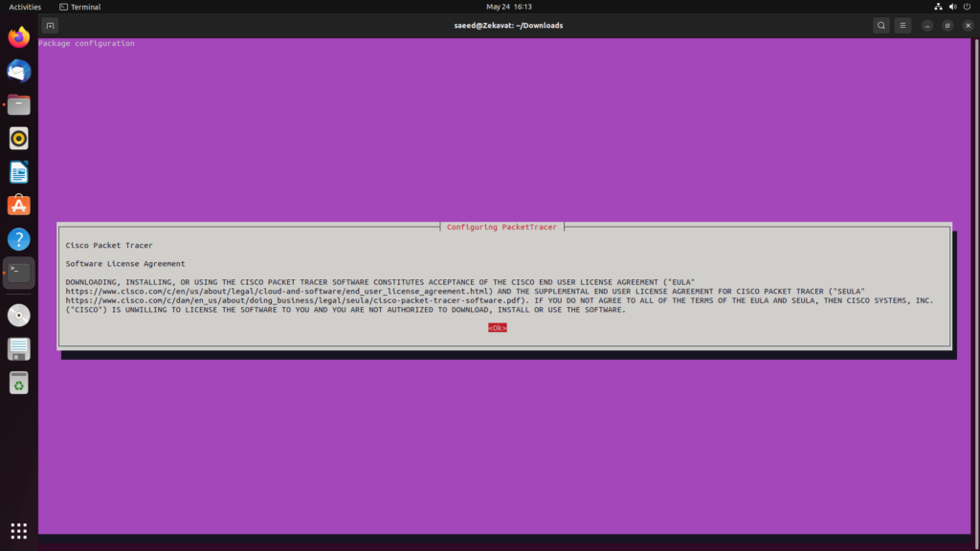
Task: Open the Files manager in dock
Action: 19,105
